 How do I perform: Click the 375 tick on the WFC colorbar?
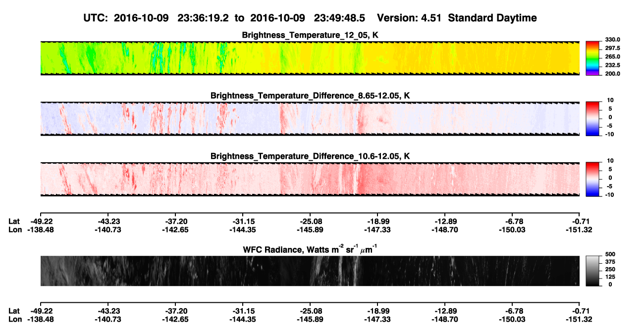(611, 262)
